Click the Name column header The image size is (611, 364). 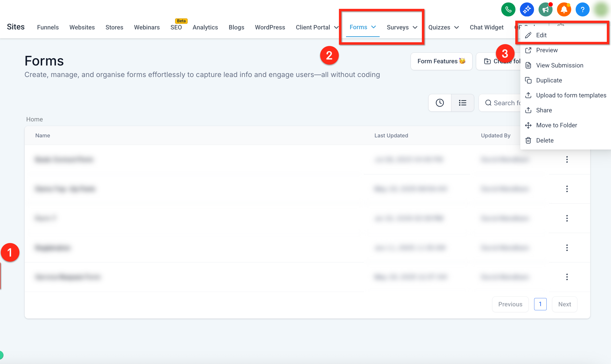click(43, 135)
